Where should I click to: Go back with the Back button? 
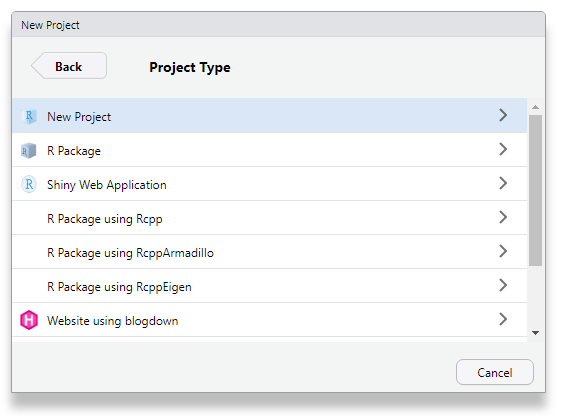coord(69,65)
